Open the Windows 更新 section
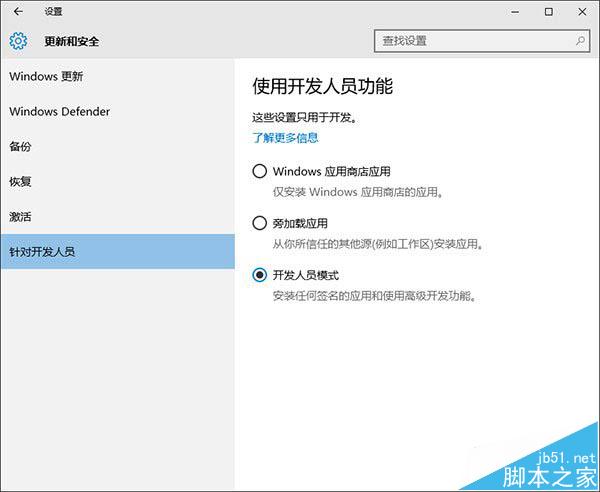This screenshot has height=492, width=600. [x=117, y=76]
